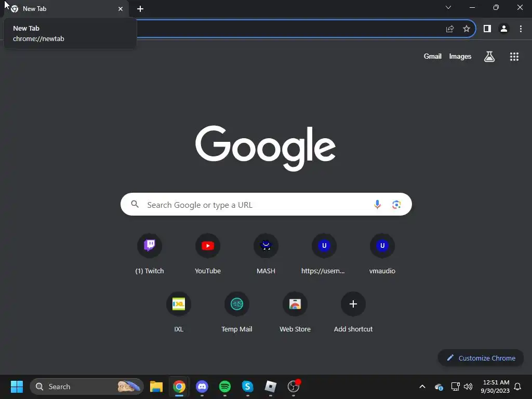This screenshot has width=532, height=399.
Task: Open Spotify from taskbar
Action: point(224,387)
